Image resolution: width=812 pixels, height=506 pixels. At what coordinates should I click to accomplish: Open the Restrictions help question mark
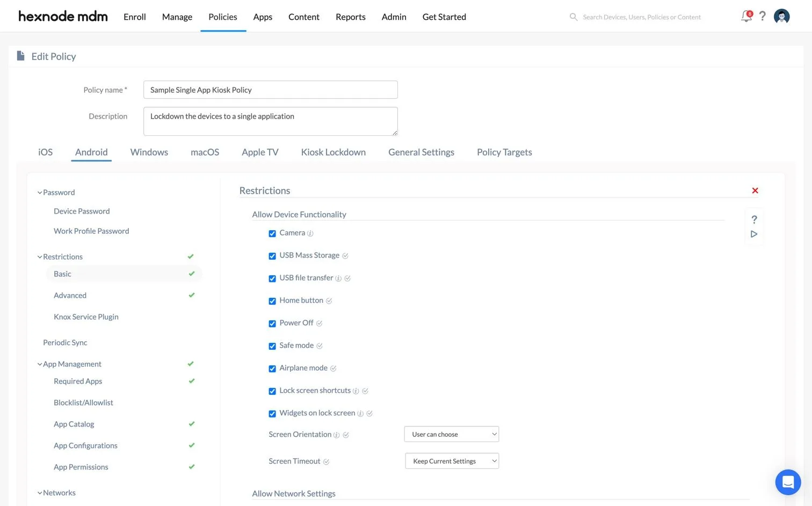click(x=755, y=219)
